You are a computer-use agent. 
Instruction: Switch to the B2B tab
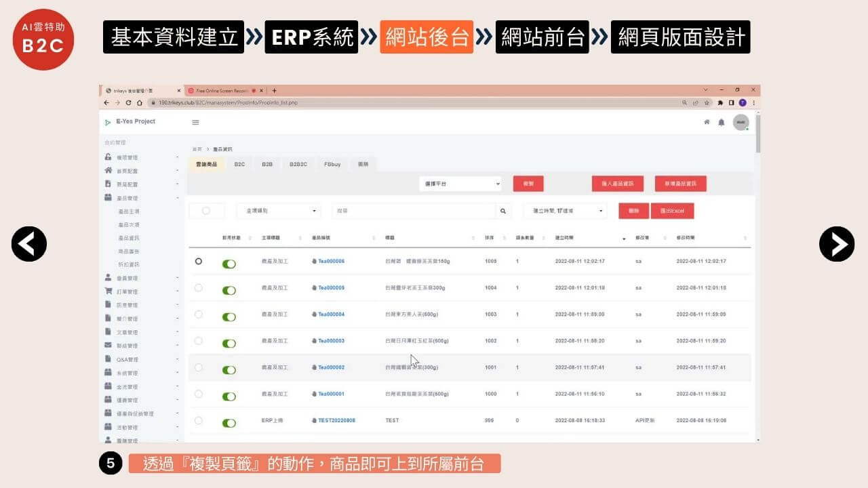click(267, 164)
